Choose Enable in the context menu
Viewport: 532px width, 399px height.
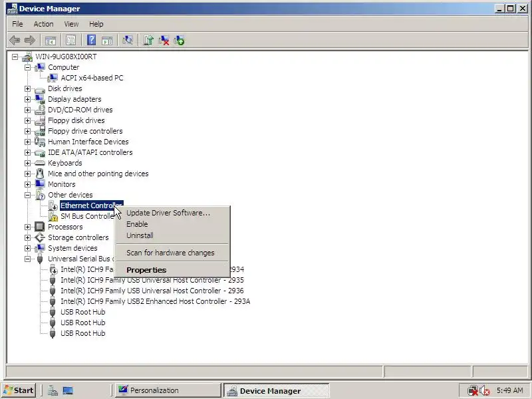tap(172, 224)
